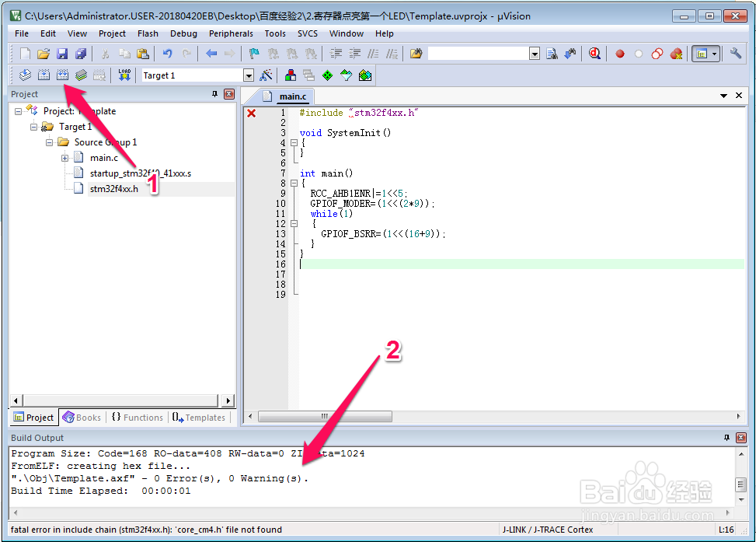
Task: Open the File menu
Action: [22, 33]
